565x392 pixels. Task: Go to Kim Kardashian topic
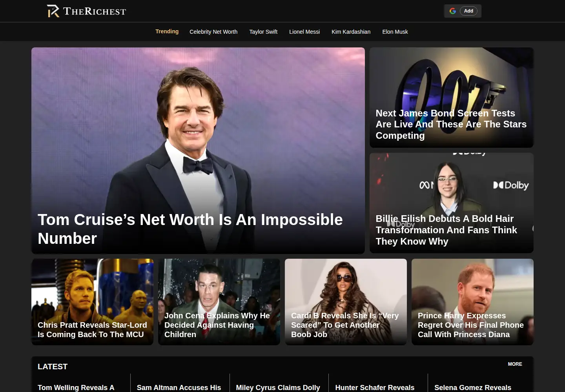coord(351,32)
